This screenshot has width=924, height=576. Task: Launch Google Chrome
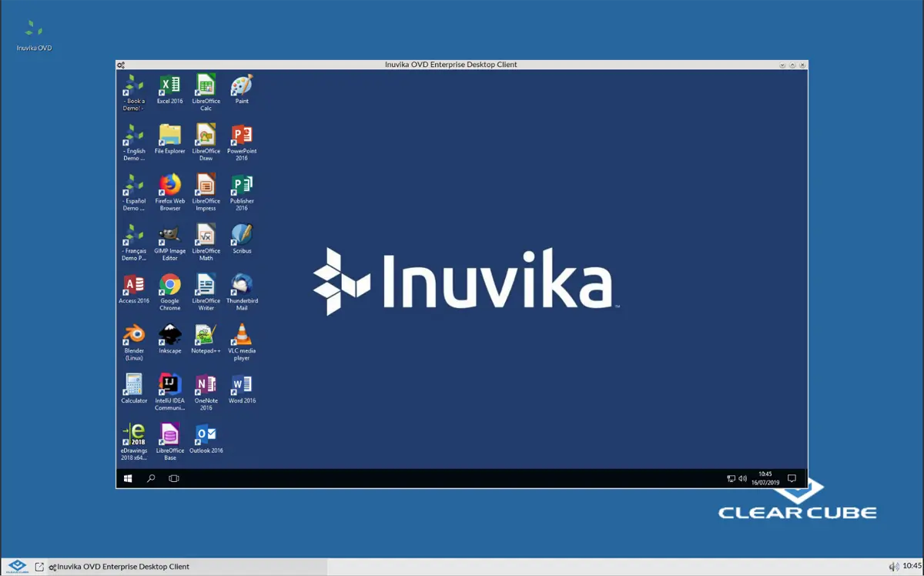169,293
